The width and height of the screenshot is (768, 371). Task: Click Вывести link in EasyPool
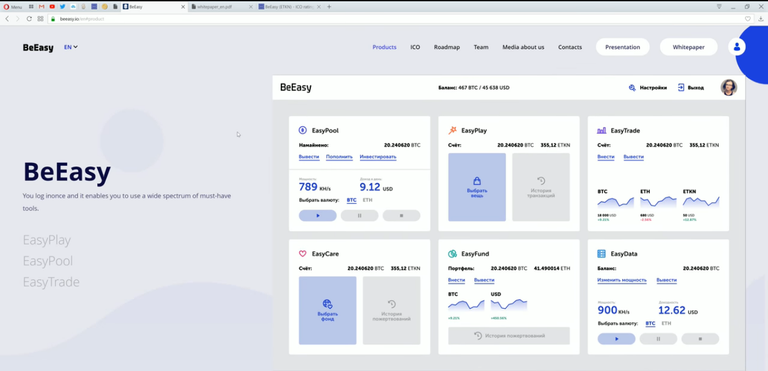[x=309, y=157]
